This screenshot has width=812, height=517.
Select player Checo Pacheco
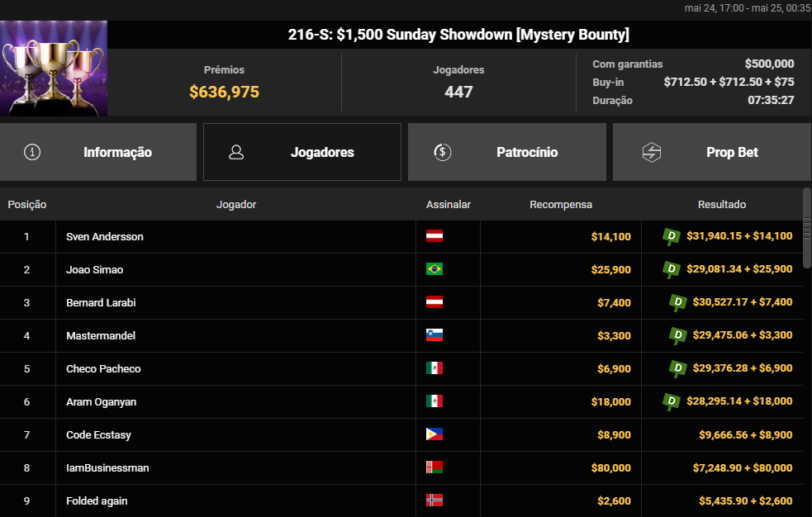click(x=103, y=369)
